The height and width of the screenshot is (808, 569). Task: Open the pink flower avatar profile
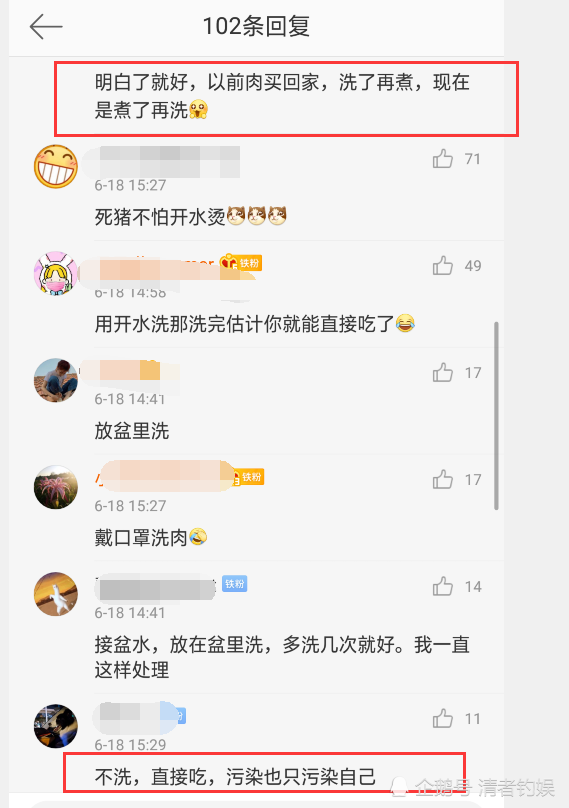[56, 487]
